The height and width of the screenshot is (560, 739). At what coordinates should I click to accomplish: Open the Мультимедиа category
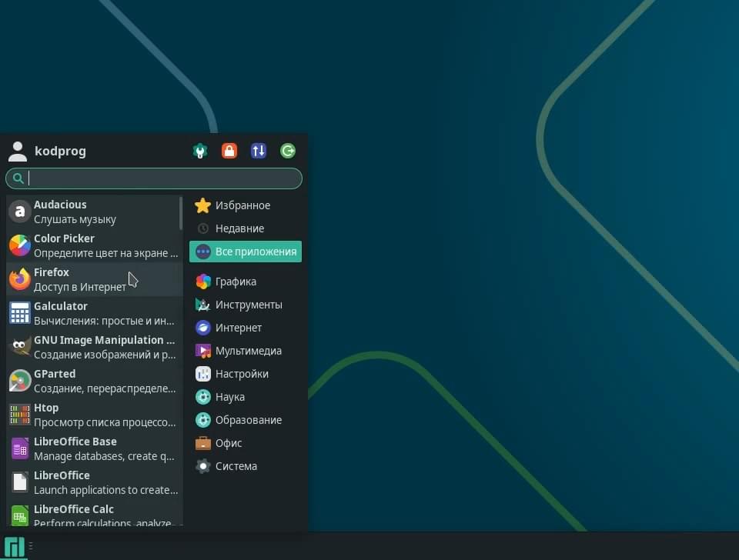246,351
